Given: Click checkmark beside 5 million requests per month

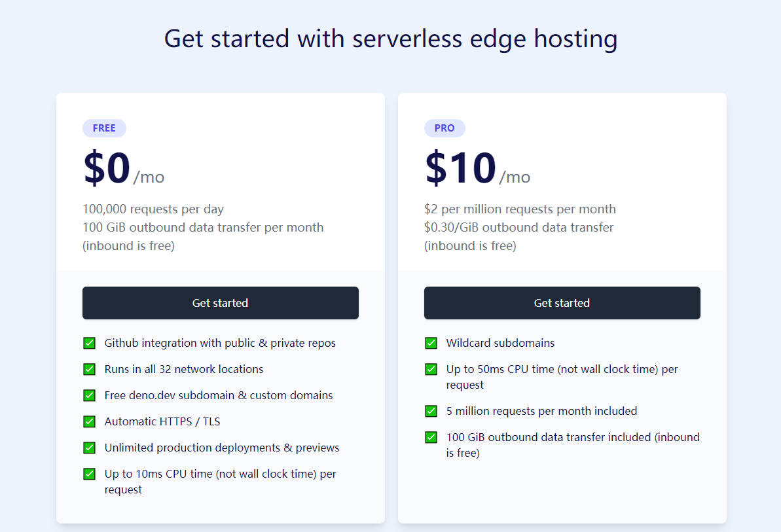Looking at the screenshot, I should (431, 411).
